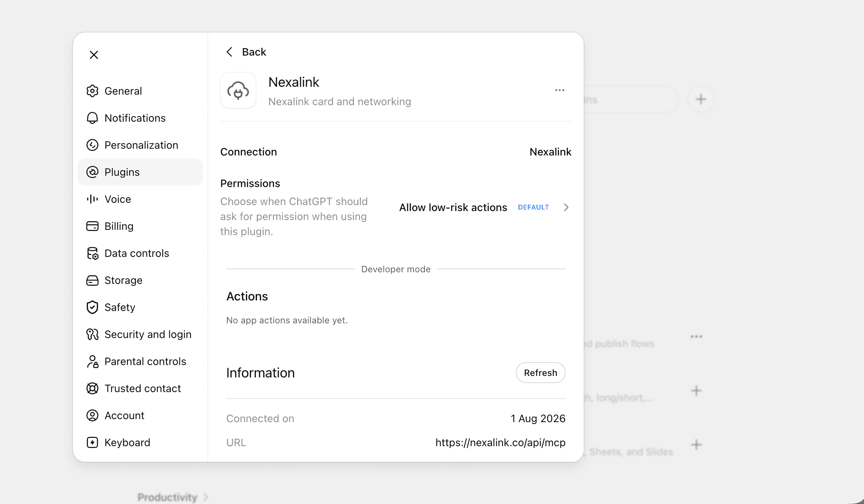Click the Storage drive icon
This screenshot has width=864, height=504.
92,280
